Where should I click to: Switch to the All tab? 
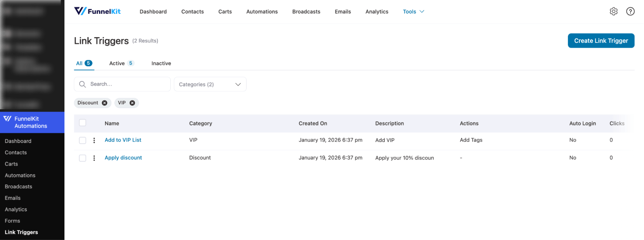(x=84, y=63)
